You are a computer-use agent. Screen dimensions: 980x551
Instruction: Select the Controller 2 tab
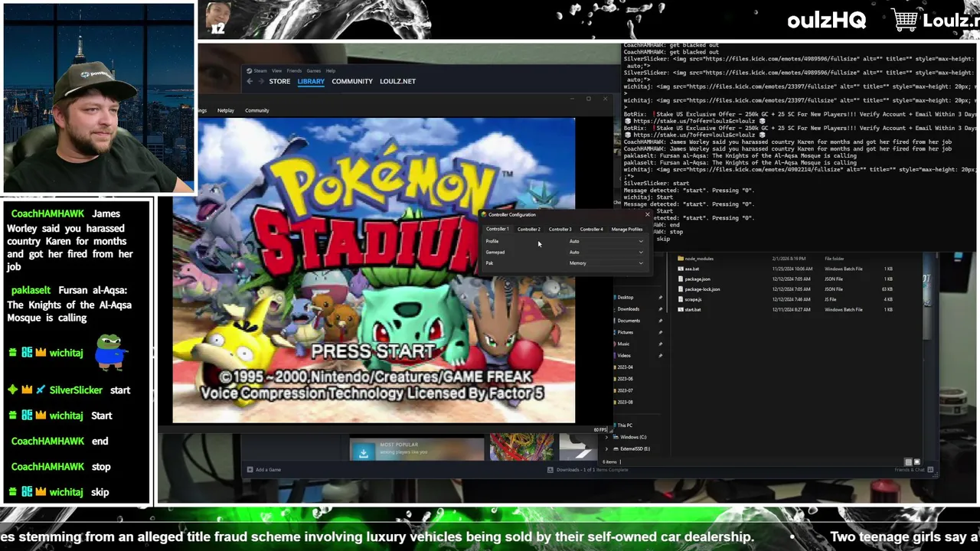pos(528,229)
